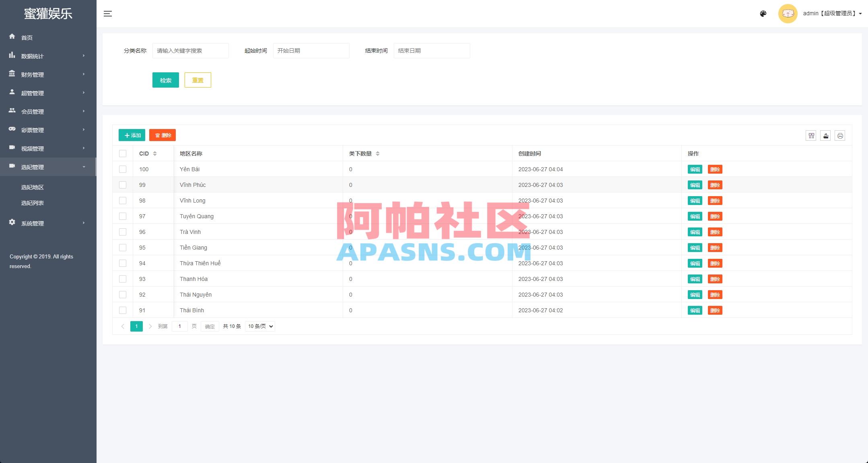This screenshot has width=868, height=463.
Task: Click the 检索 search button
Action: tap(165, 80)
